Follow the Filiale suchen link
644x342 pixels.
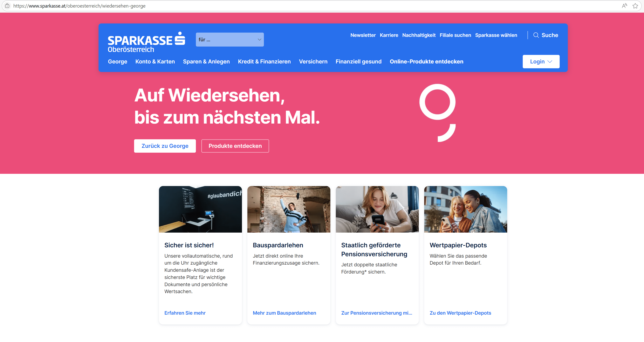455,35
